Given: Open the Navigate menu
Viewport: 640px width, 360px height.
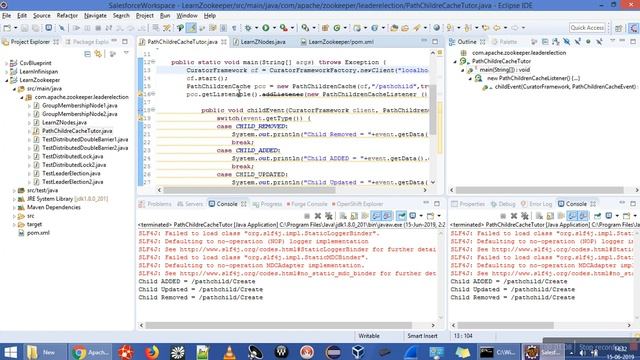Looking at the screenshot, I should [95, 16].
